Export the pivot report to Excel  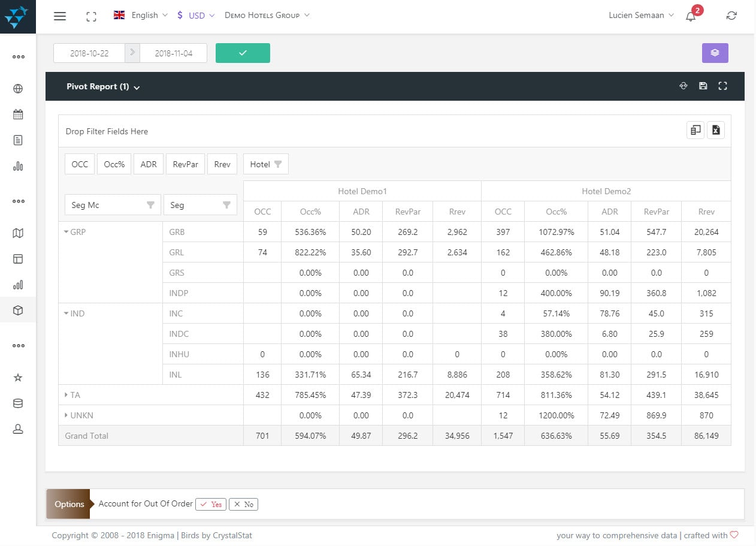click(716, 130)
